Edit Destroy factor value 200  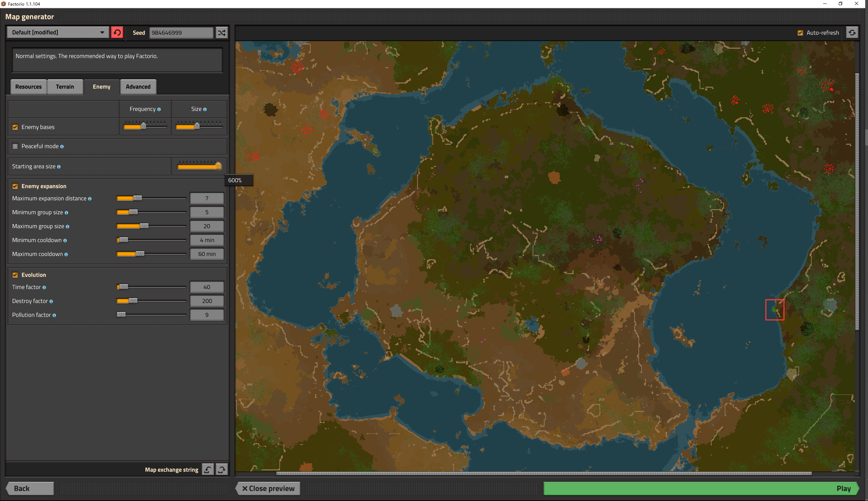point(207,301)
